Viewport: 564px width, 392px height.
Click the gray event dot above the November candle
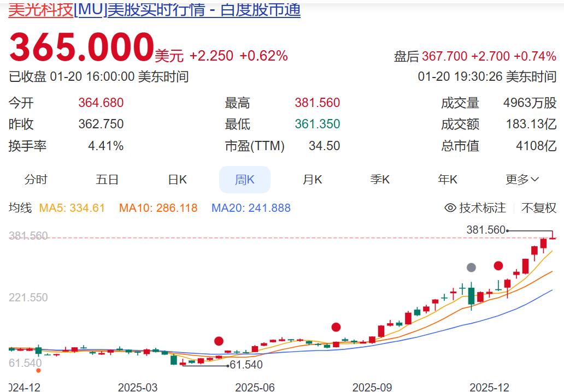pos(471,268)
